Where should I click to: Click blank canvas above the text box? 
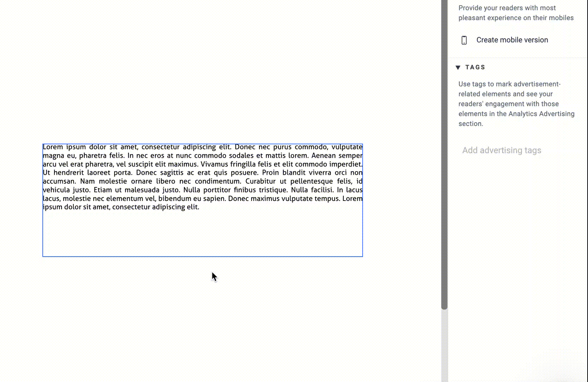pyautogui.click(x=202, y=71)
